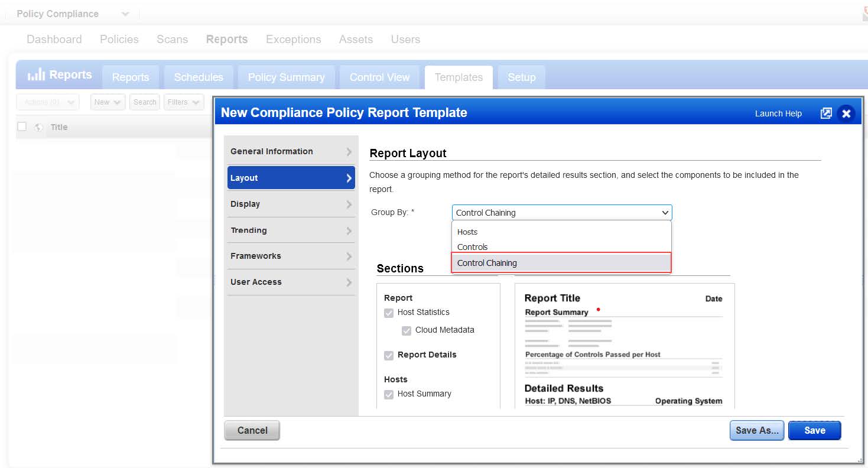The height and width of the screenshot is (468, 868).
Task: Click the Sections heading
Action: pyautogui.click(x=400, y=268)
